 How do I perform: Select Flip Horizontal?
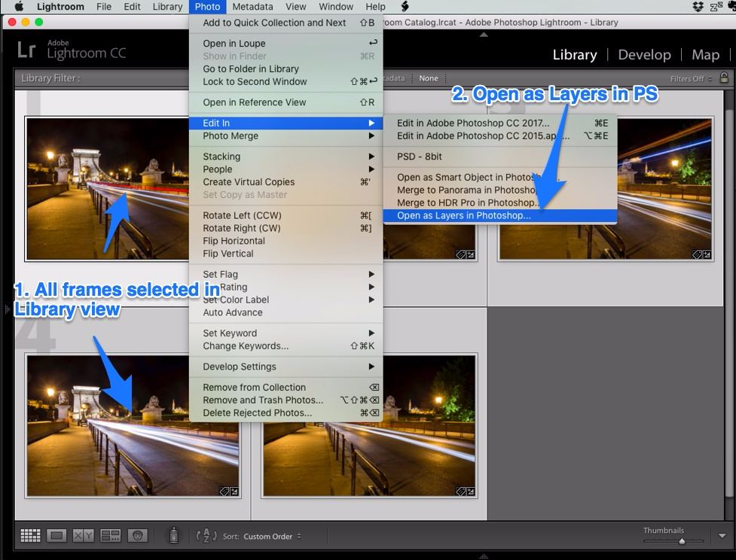click(x=286, y=241)
